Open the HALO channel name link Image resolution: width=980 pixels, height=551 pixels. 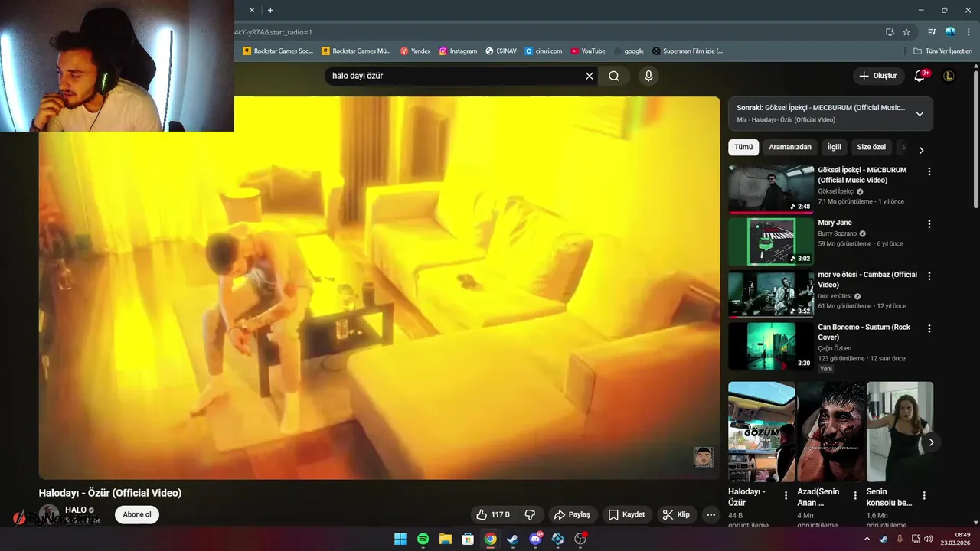point(76,510)
